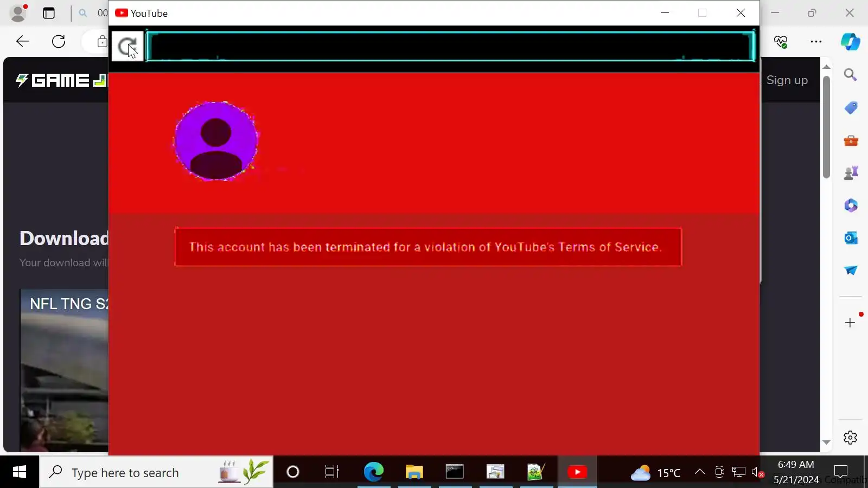Open File Explorer from taskbar
Image resolution: width=868 pixels, height=488 pixels.
pos(414,472)
